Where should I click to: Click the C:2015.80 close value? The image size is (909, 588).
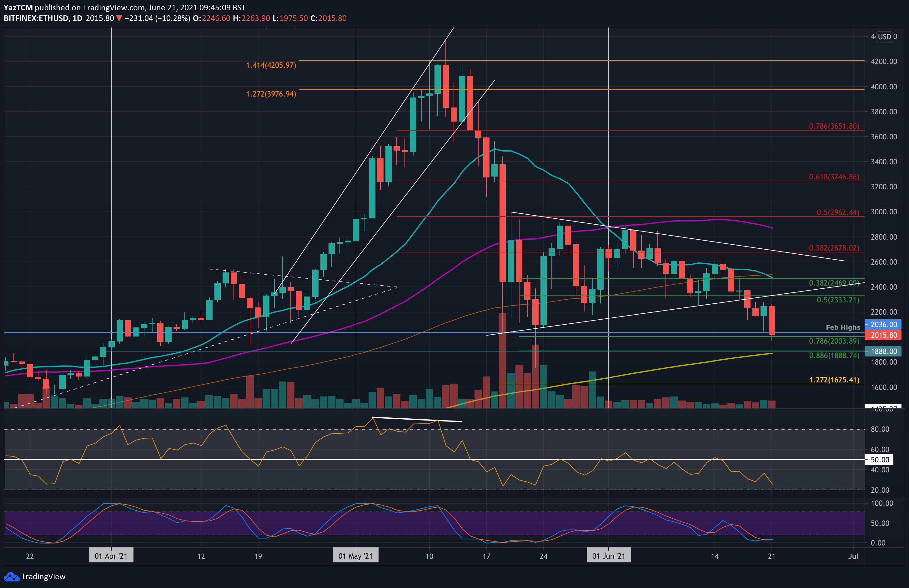coord(329,18)
